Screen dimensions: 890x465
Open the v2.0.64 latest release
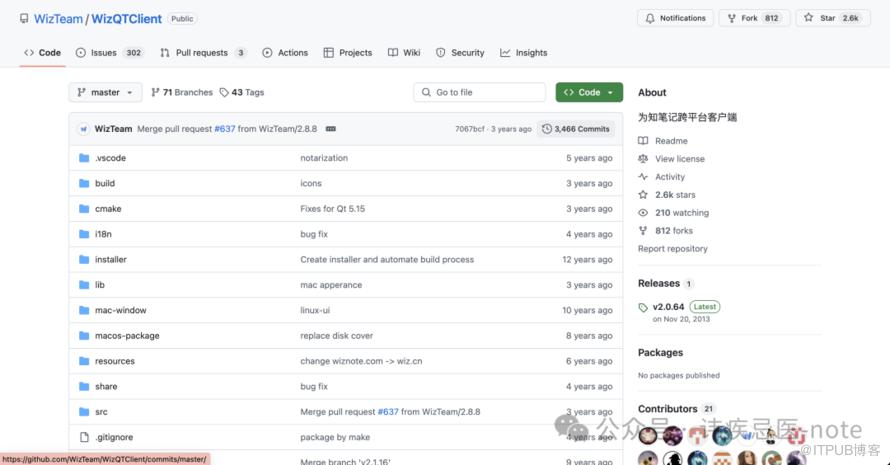[668, 307]
